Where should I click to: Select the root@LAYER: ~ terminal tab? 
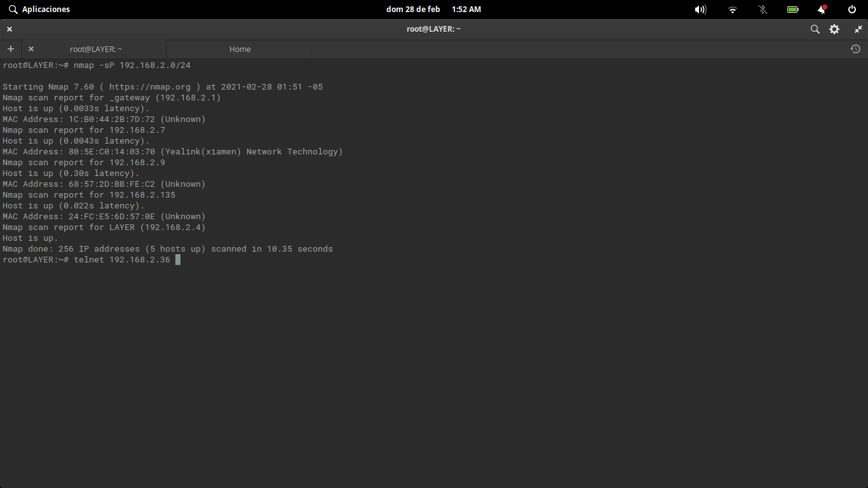(x=95, y=49)
